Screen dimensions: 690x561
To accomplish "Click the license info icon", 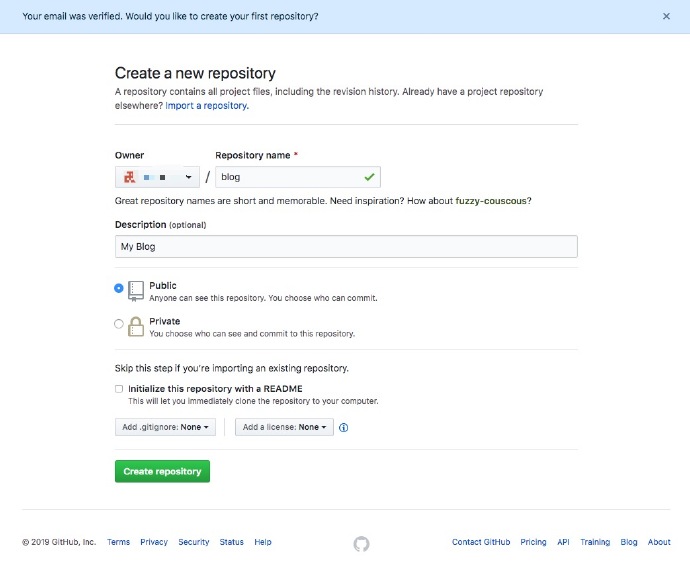I will coord(343,427).
